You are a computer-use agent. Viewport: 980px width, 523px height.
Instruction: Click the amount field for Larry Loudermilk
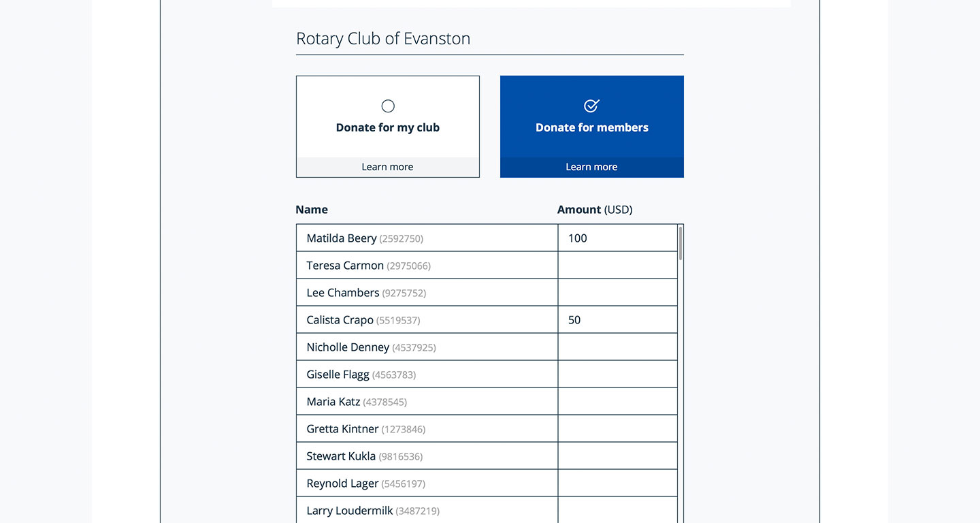(617, 510)
